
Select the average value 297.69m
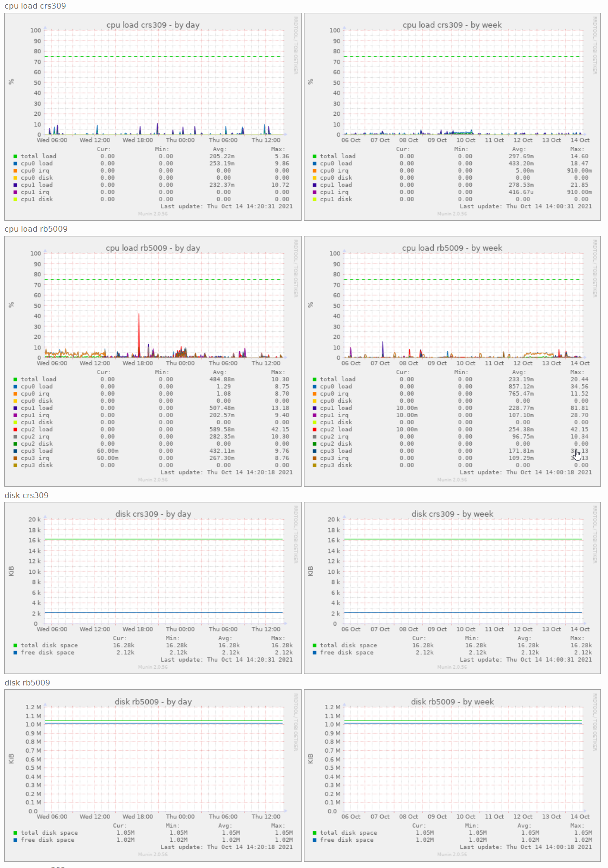click(x=521, y=156)
